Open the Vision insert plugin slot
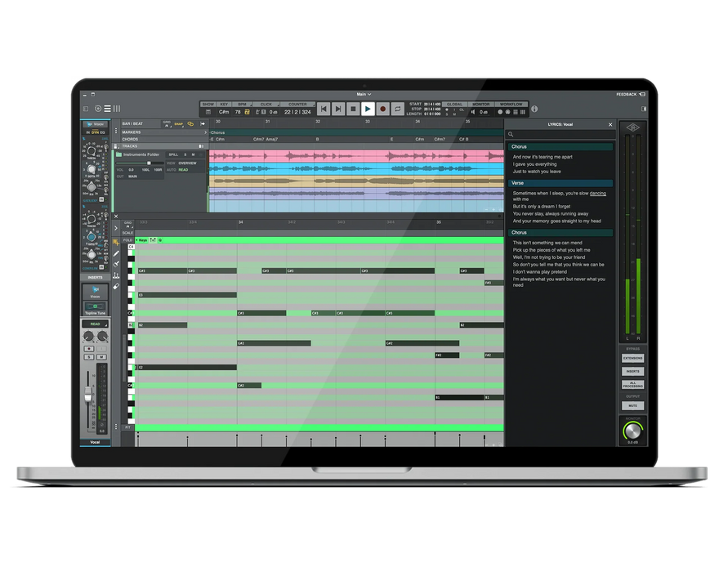Screen dimensions: 728x572 pos(95,292)
